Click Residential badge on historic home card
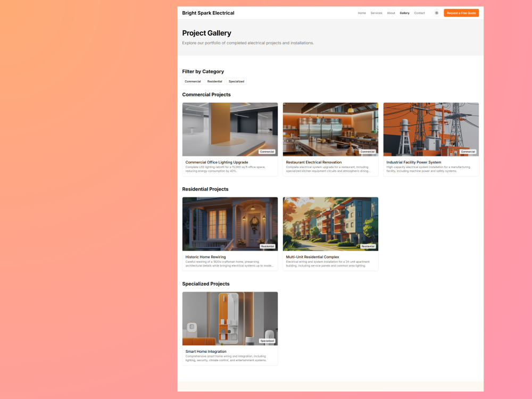 pos(268,246)
